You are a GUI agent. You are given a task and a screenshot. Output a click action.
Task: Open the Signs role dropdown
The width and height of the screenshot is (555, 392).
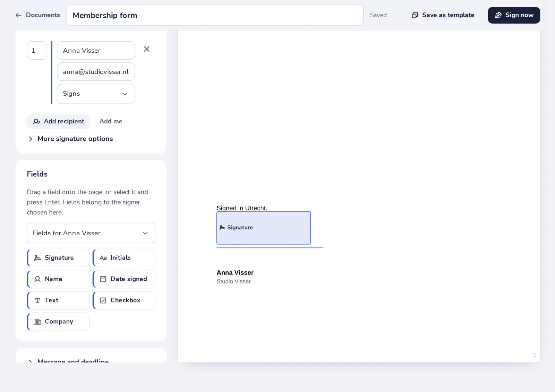96,94
